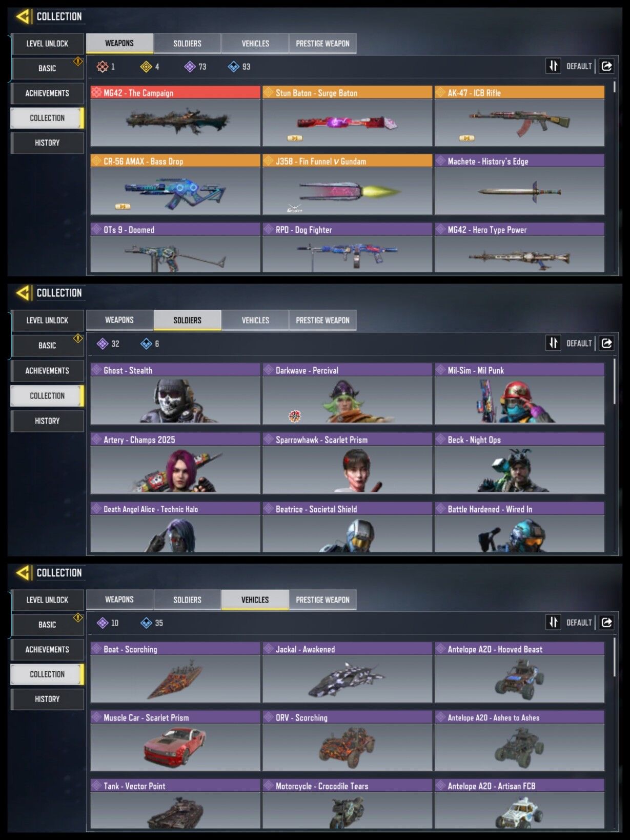The width and height of the screenshot is (630, 840).
Task: Open the MG42 - The Campaign weapon card
Action: point(175,116)
